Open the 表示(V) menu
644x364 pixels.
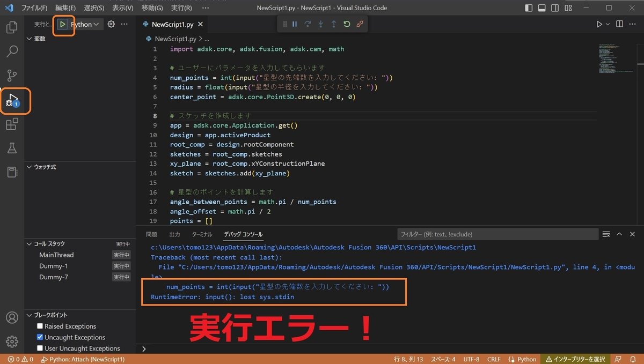[x=123, y=8]
